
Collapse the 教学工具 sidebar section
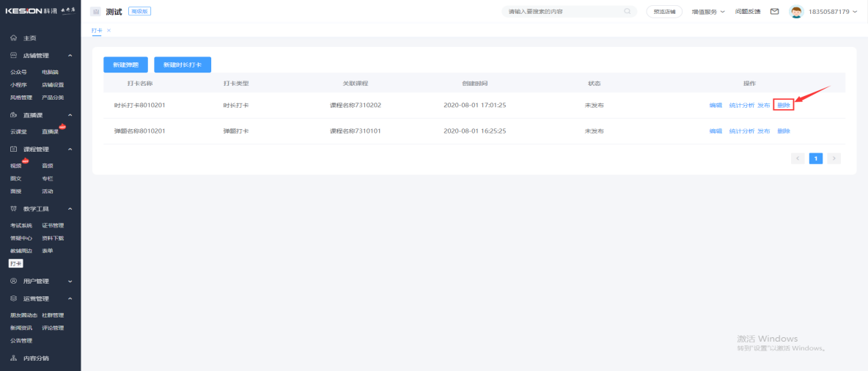70,209
